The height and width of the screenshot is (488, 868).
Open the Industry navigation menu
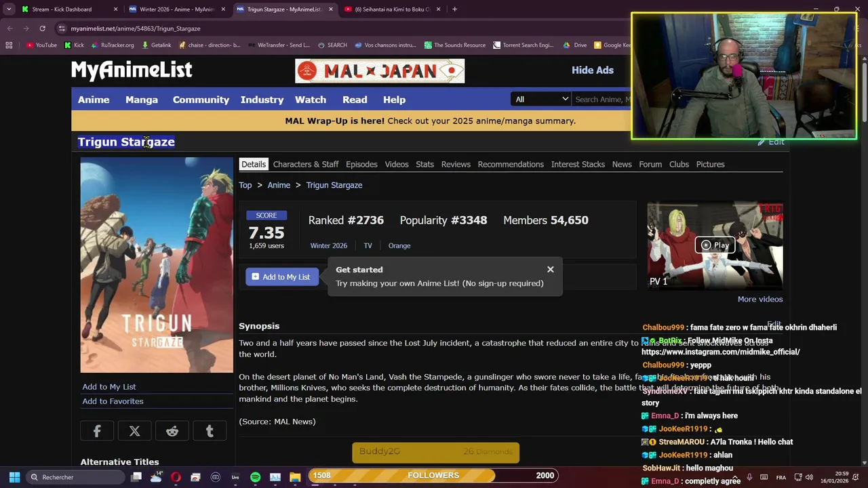coord(262,100)
